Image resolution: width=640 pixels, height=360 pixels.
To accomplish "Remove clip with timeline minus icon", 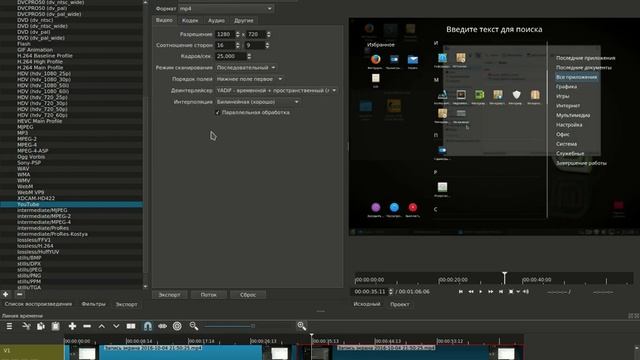I will [x=87, y=326].
